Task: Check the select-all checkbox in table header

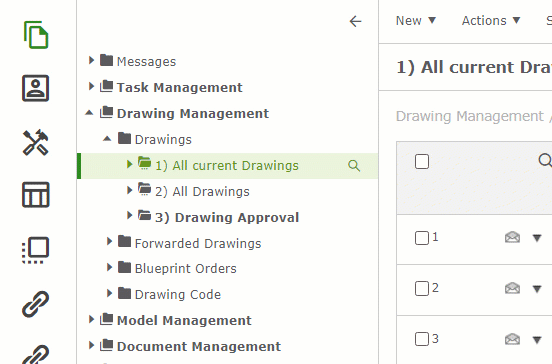Action: [422, 162]
